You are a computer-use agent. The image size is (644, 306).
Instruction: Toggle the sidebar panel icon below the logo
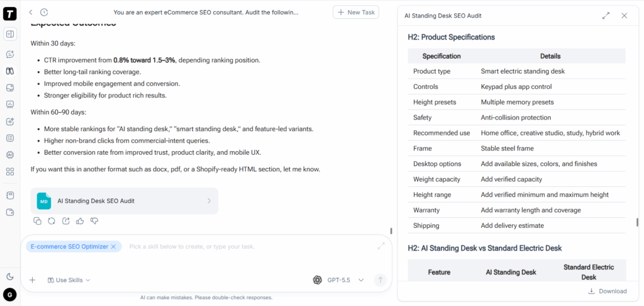(10, 34)
